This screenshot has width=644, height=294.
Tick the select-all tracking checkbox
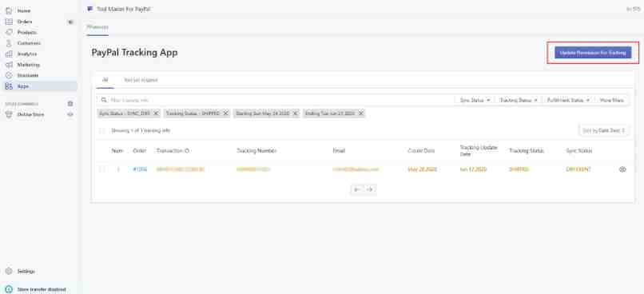[x=102, y=130]
